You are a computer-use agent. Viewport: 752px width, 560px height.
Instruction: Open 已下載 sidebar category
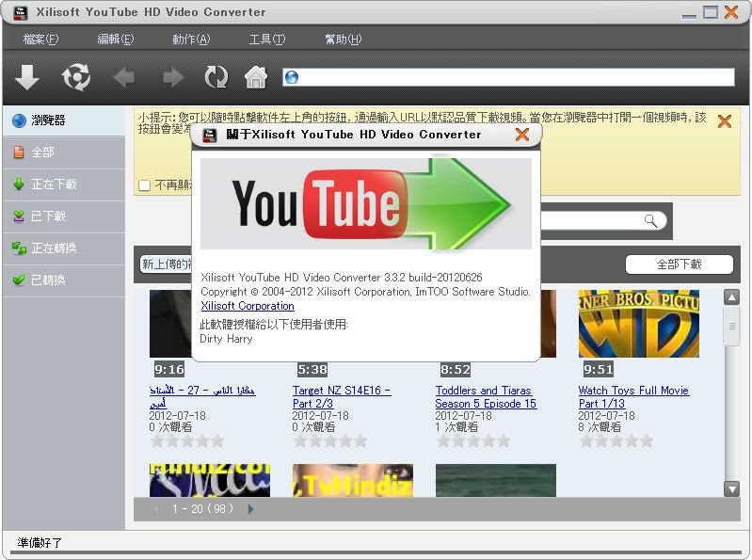point(64,216)
